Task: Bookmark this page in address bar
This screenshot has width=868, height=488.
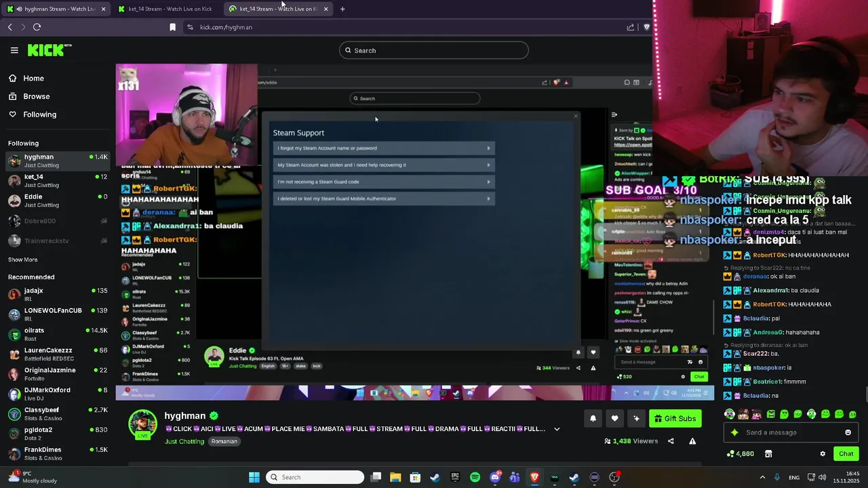Action: point(172,27)
